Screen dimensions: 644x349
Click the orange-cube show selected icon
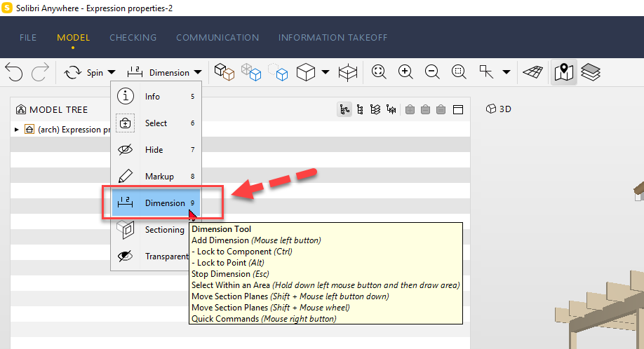coord(224,72)
